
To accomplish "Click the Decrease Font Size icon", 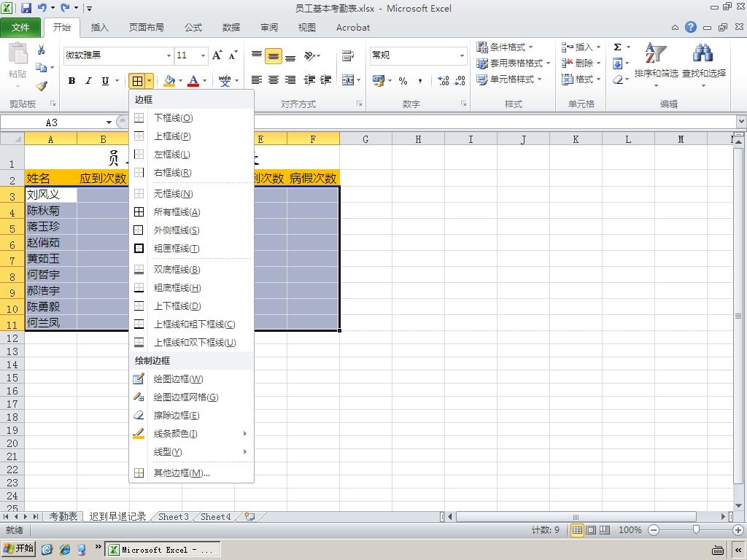I will [x=233, y=55].
